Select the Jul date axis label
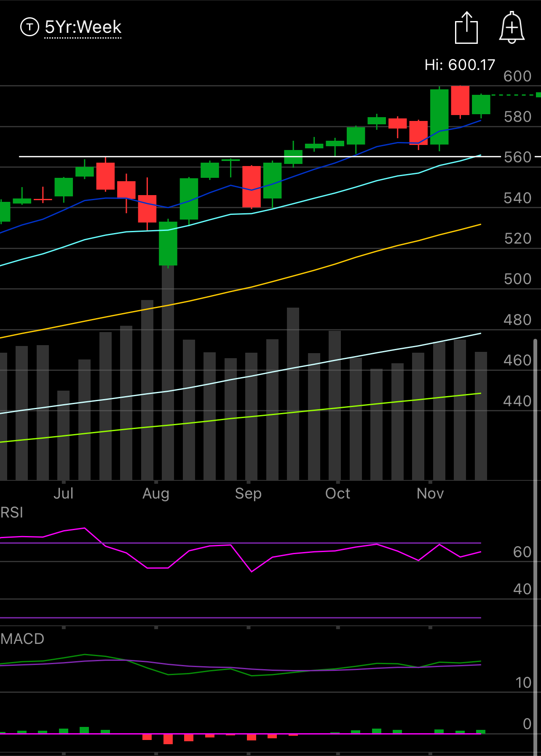Viewport: 541px width, 756px height. (64, 493)
